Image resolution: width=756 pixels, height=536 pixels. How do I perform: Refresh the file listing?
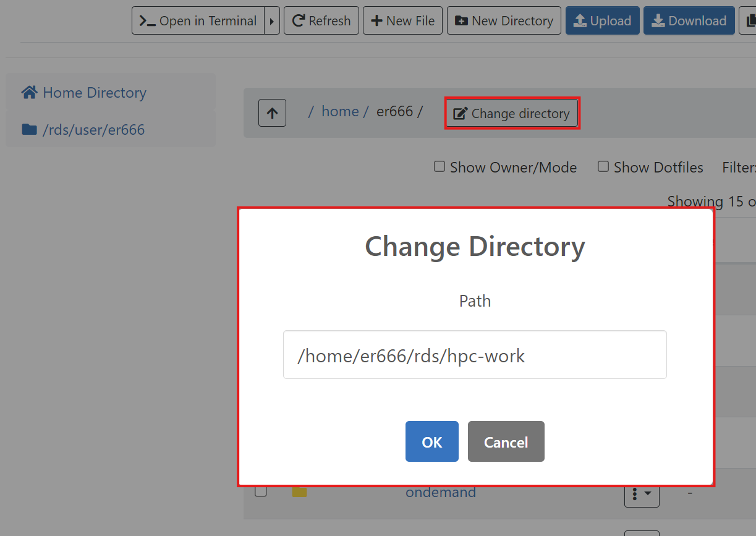click(x=321, y=21)
